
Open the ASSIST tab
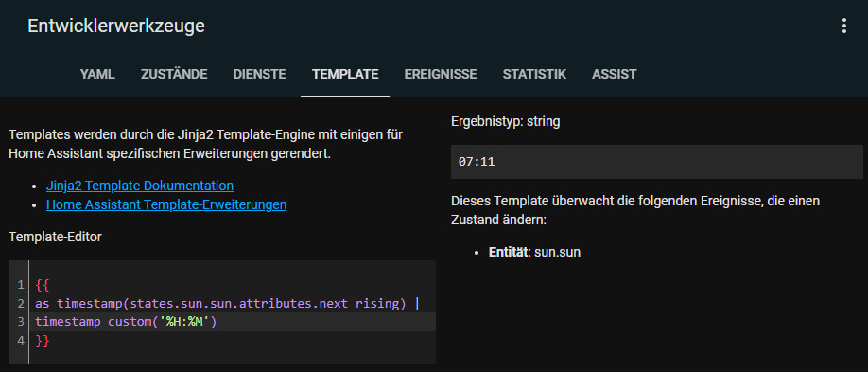point(614,74)
